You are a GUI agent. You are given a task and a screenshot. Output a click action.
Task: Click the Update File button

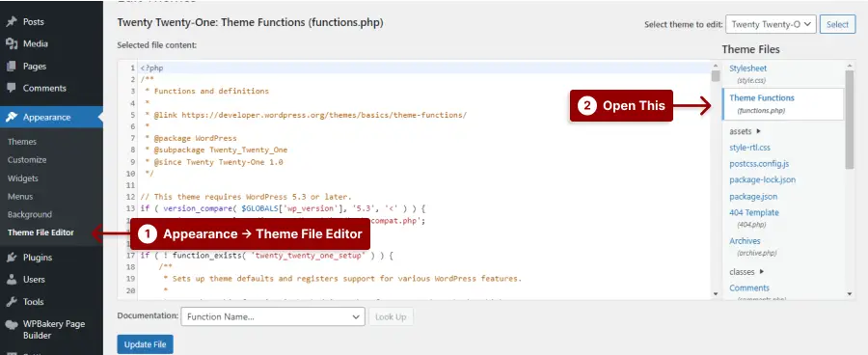[x=145, y=344]
